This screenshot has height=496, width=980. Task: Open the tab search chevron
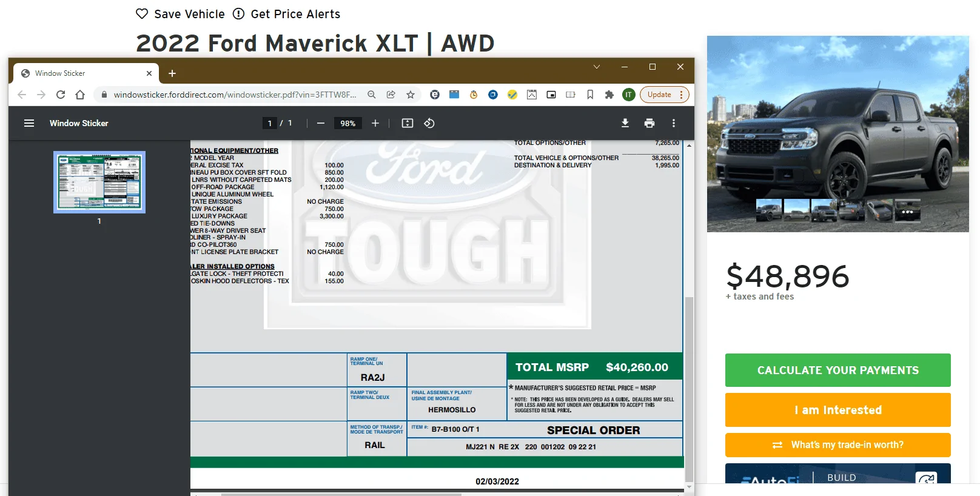point(597,67)
